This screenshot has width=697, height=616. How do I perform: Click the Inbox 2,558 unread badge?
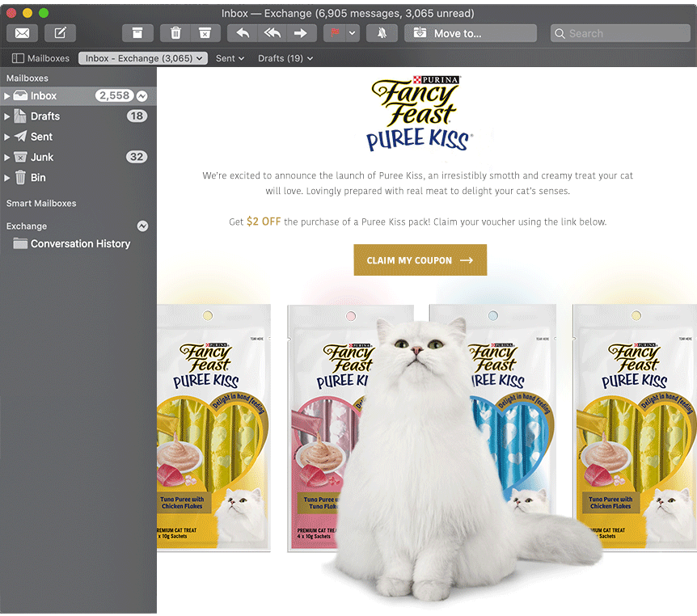pos(114,95)
